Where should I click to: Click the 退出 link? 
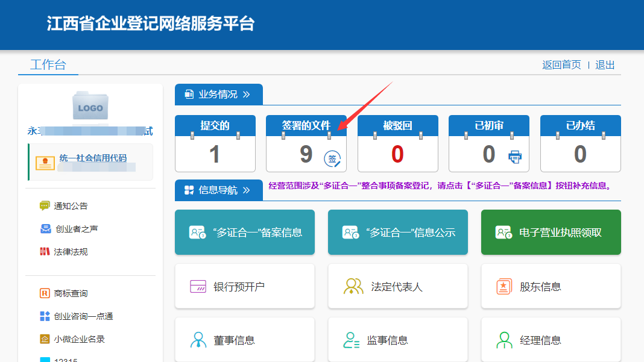(x=605, y=65)
